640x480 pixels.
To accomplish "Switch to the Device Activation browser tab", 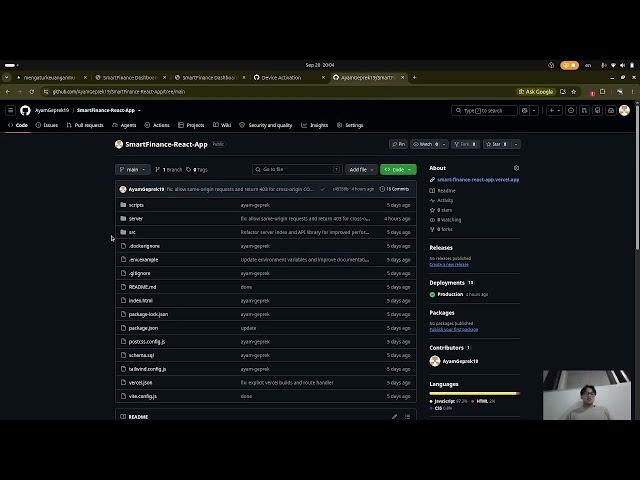I will pyautogui.click(x=288, y=77).
